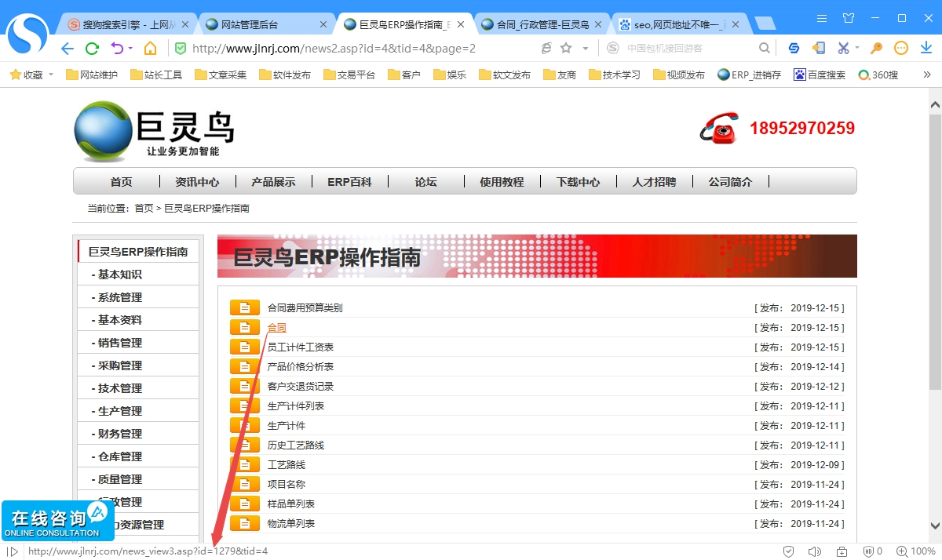Toggle the sidebar panel icon at bottom left
The image size is (942, 560).
tap(13, 551)
